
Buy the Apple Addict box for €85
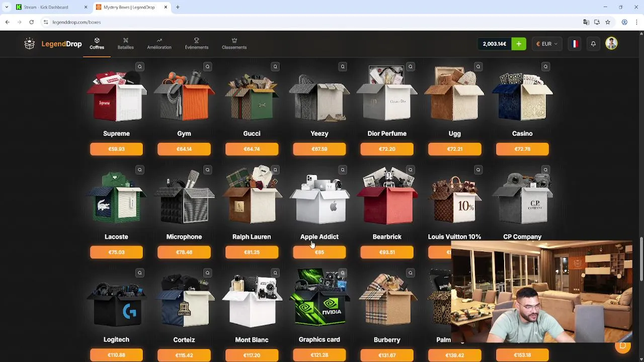pos(319,252)
